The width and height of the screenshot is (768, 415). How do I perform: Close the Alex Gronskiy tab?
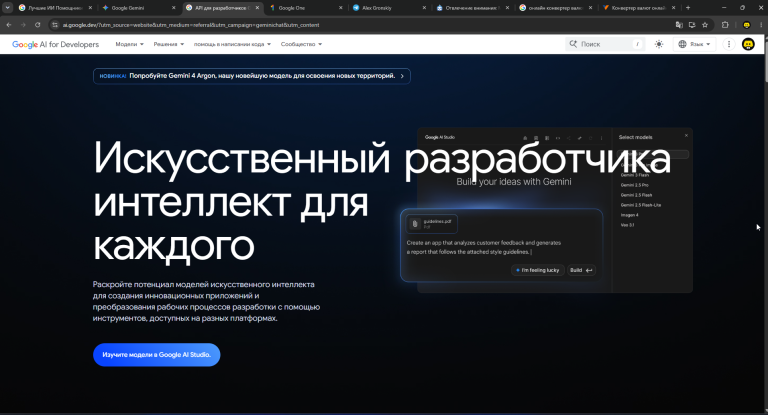pos(424,8)
